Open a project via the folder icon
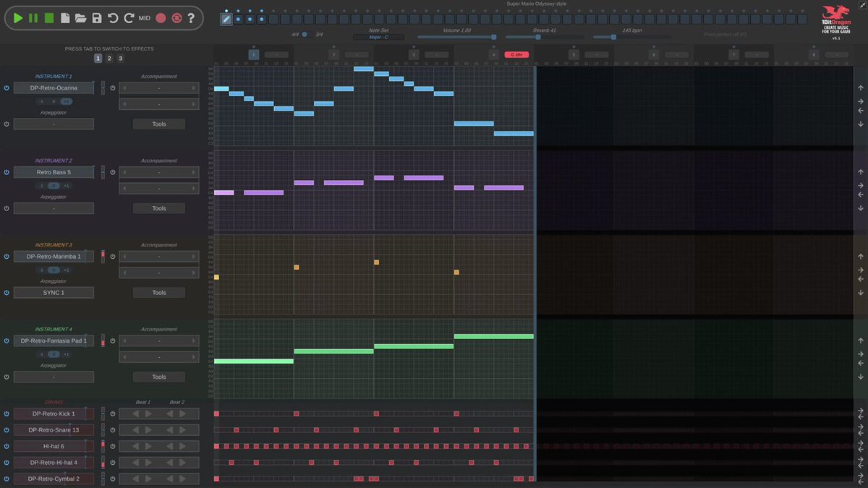The height and width of the screenshot is (488, 868). pos(81,17)
